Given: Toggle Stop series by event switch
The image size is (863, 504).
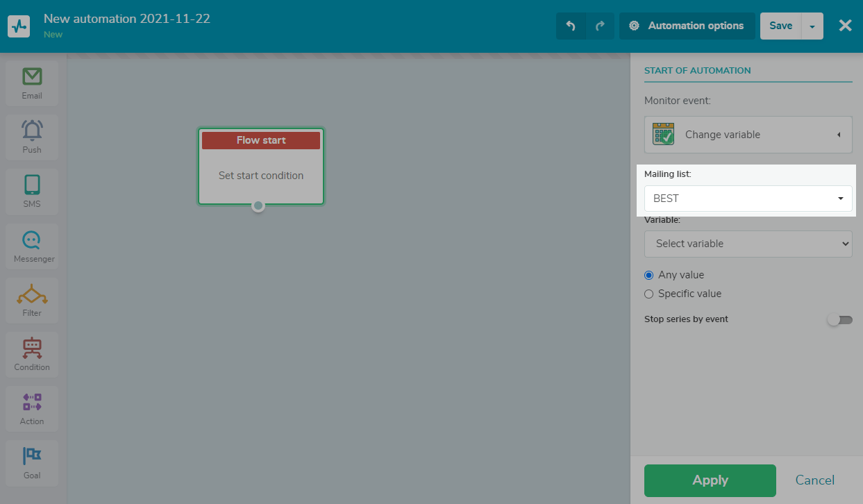Looking at the screenshot, I should (839, 320).
